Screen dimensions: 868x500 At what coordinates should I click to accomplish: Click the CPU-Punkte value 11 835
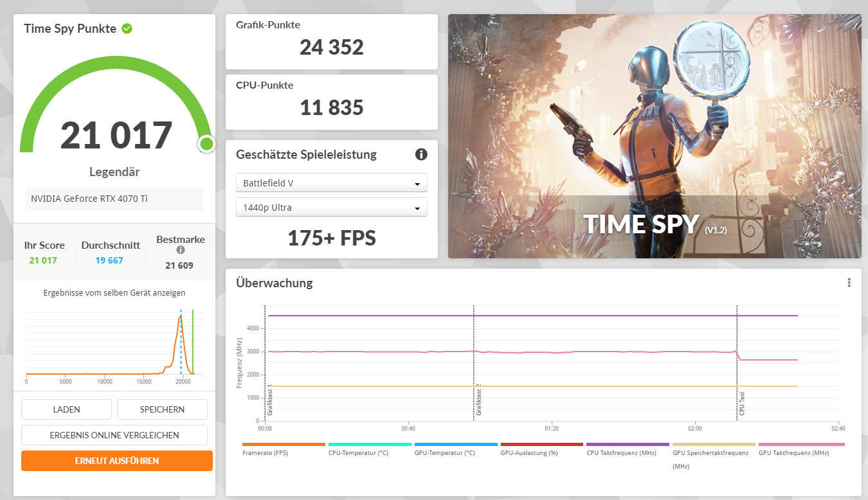point(332,107)
